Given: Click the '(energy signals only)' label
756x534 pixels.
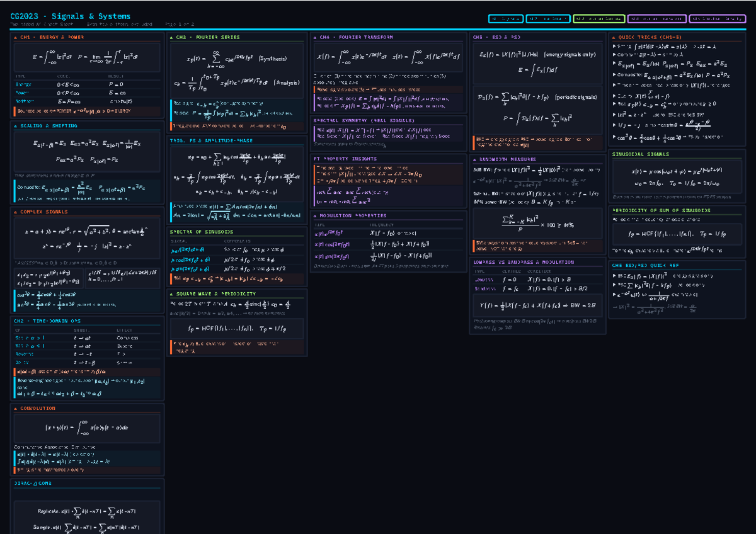Looking at the screenshot, I should pyautogui.click(x=570, y=55).
